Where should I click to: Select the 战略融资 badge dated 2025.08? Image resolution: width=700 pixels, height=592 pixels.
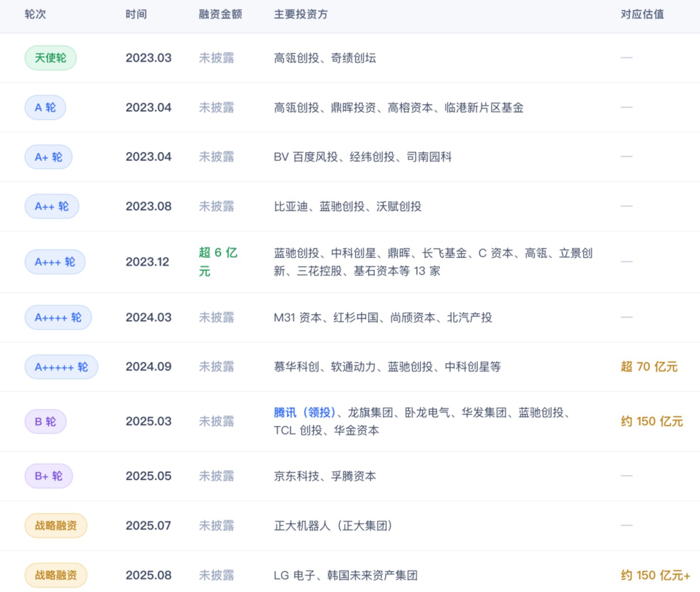(56, 575)
